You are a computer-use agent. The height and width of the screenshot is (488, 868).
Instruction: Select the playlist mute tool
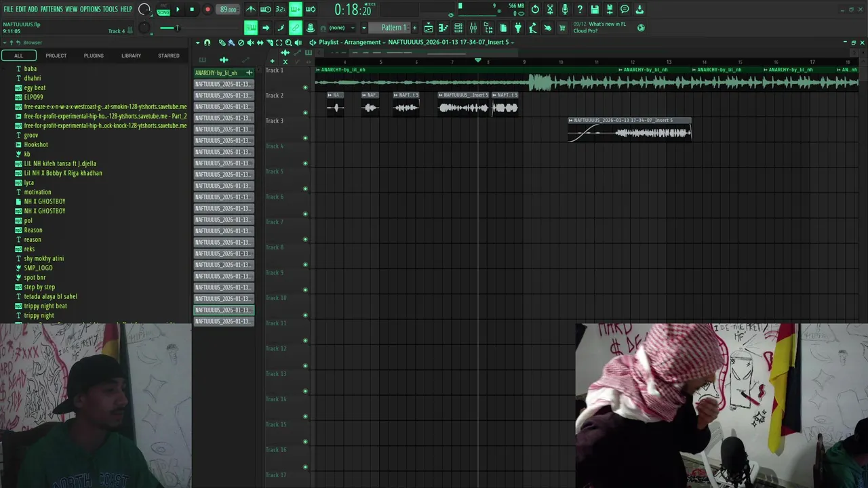(x=250, y=43)
